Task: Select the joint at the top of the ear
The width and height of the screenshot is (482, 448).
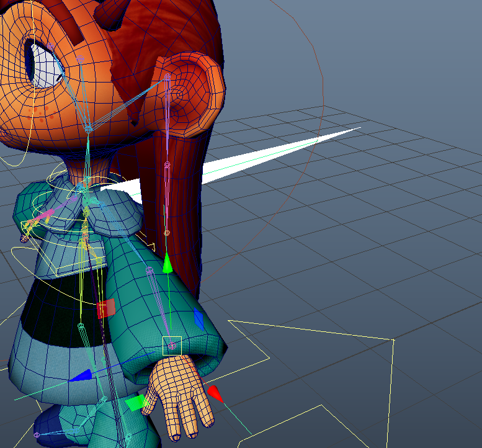Action: [x=167, y=76]
